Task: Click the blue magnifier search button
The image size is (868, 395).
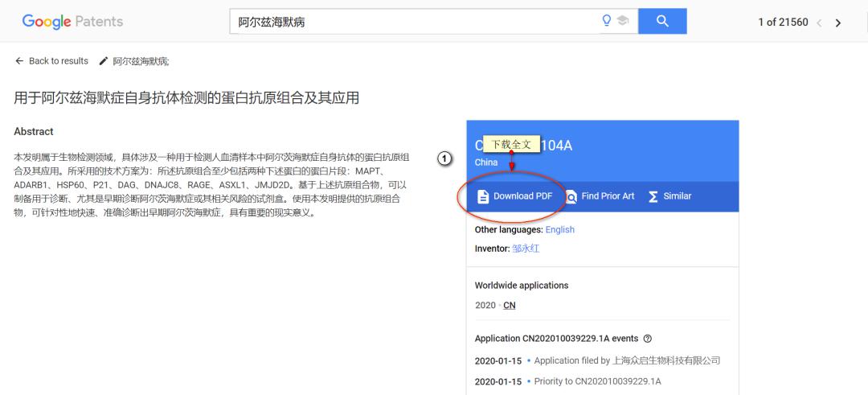Action: (x=662, y=21)
